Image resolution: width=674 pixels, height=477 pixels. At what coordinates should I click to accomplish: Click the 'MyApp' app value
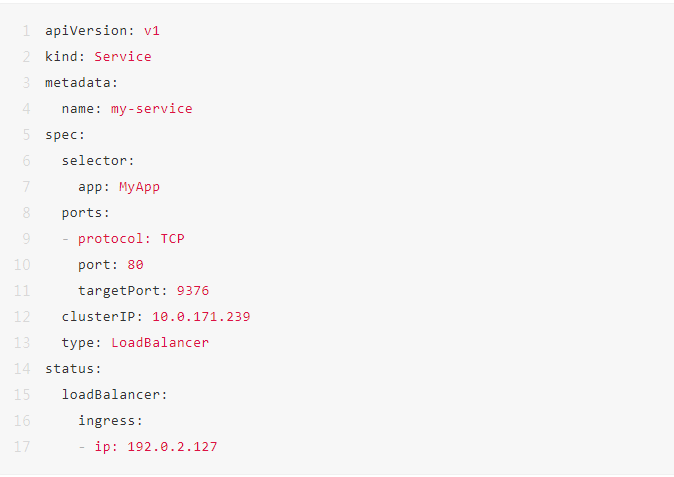point(139,186)
